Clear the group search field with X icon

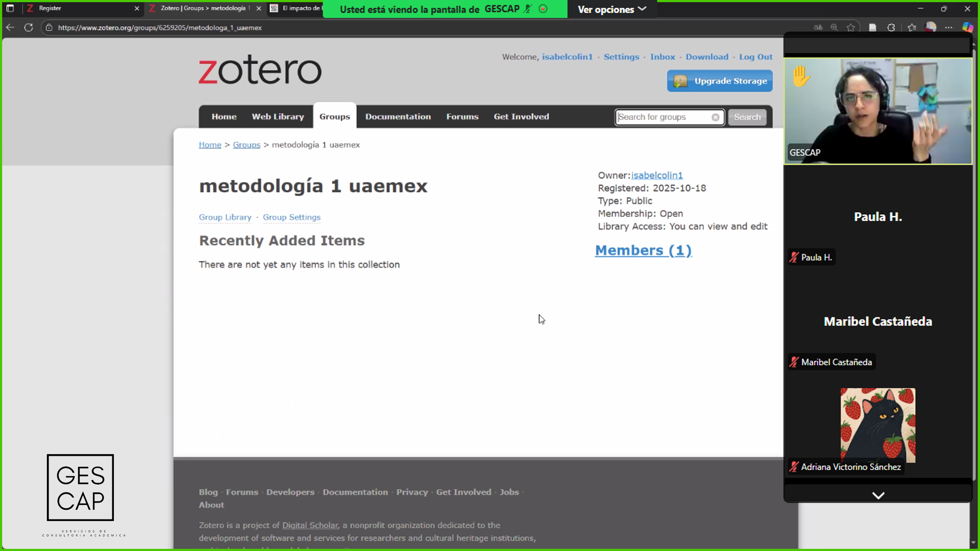[715, 117]
